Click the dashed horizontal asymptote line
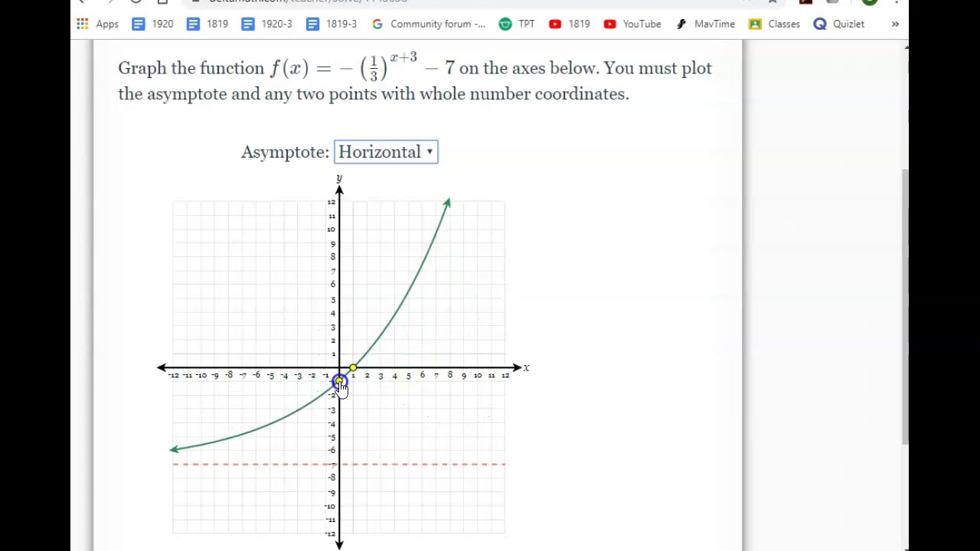 click(339, 464)
